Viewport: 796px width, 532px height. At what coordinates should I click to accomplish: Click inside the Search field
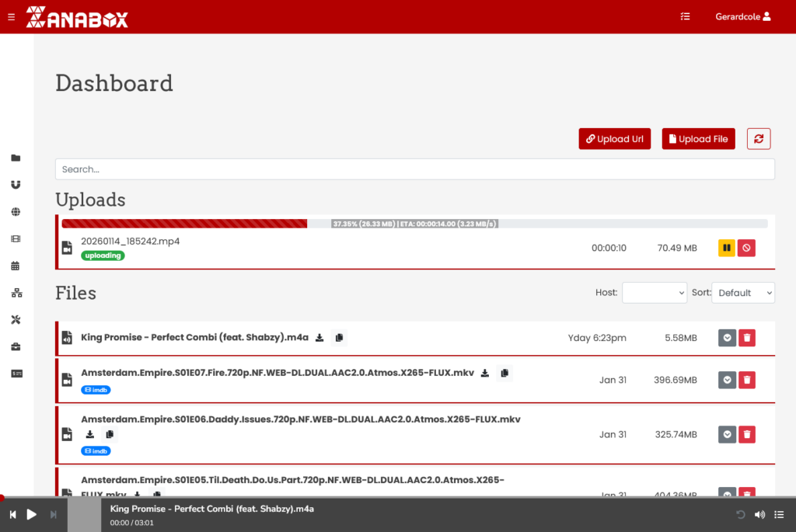414,169
